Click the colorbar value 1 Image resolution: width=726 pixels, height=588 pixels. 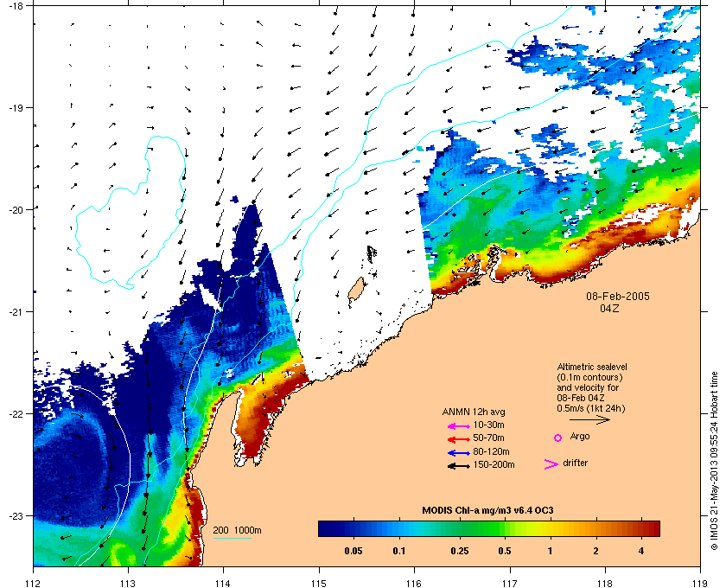tap(550, 551)
